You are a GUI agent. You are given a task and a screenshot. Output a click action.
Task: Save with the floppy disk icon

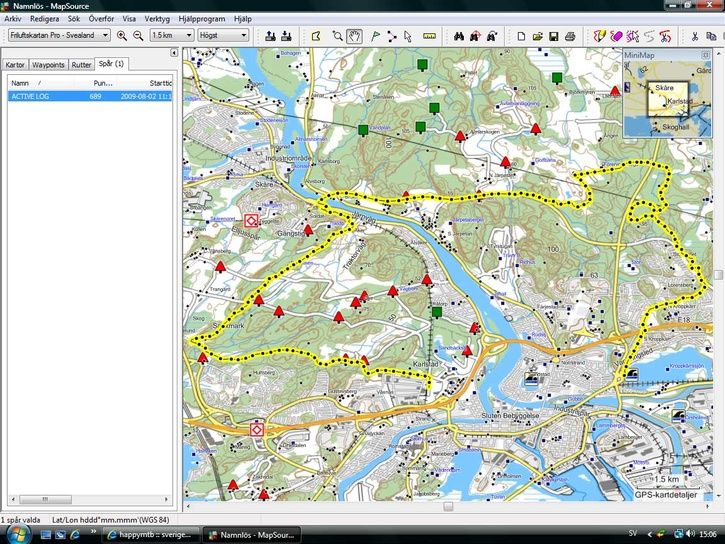[553, 36]
